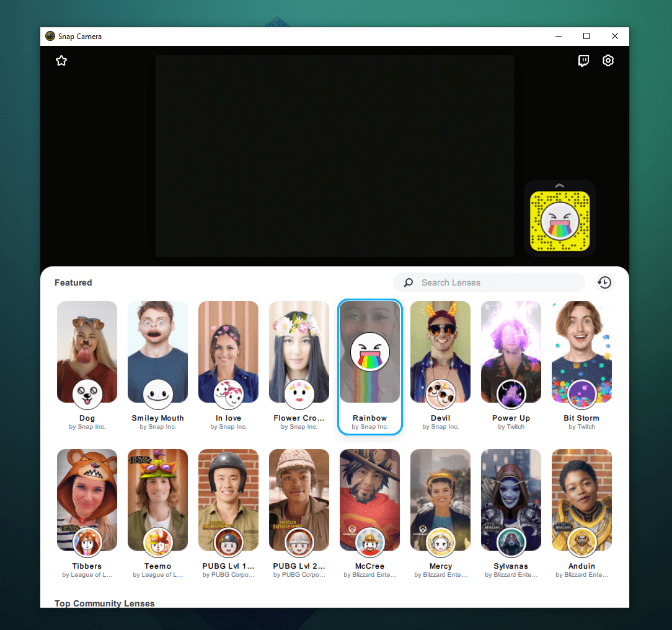
Task: Select the Teemo lens thumbnail
Action: click(157, 500)
